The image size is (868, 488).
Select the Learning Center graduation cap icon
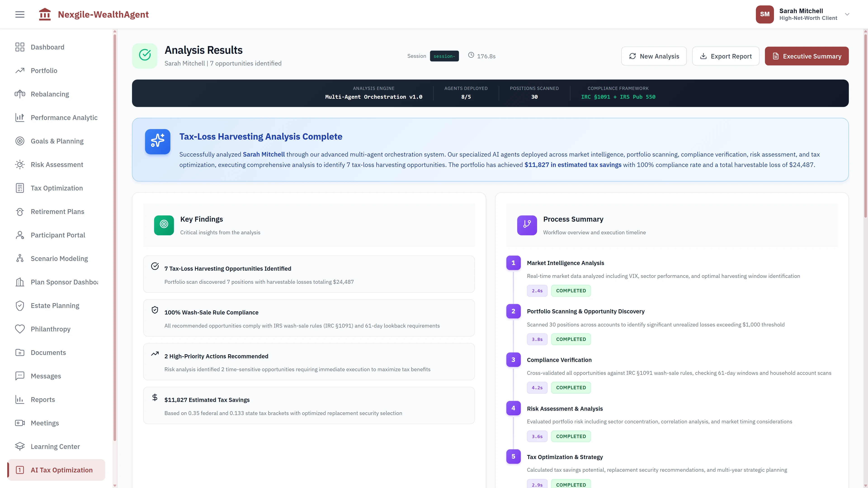coord(20,446)
